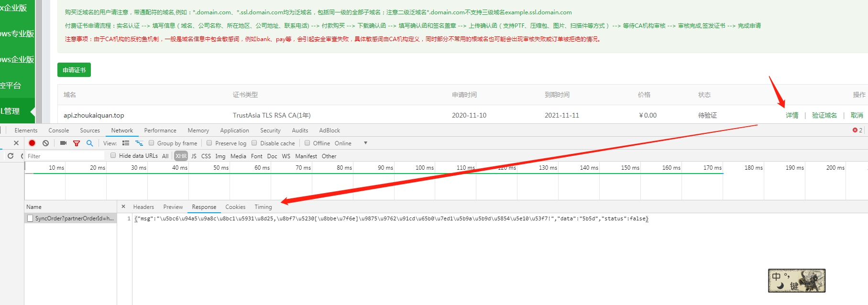Switch to Application tab
868x305 pixels.
click(x=234, y=130)
